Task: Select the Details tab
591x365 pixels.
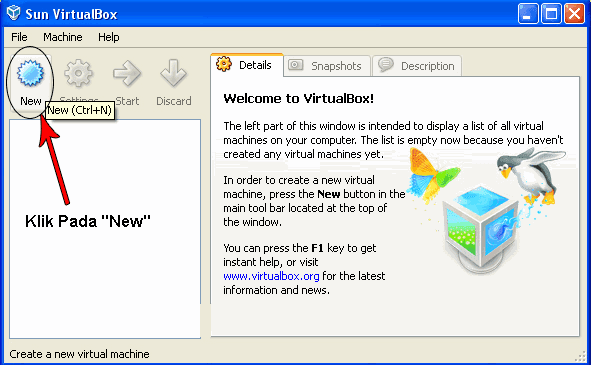Action: click(247, 65)
